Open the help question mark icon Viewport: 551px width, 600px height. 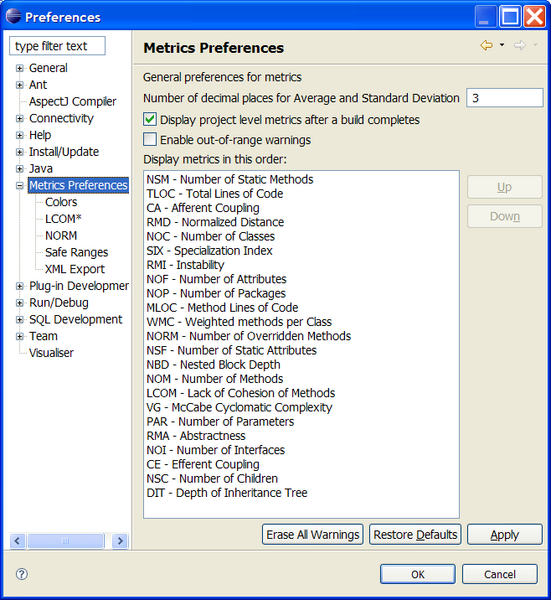(22, 574)
